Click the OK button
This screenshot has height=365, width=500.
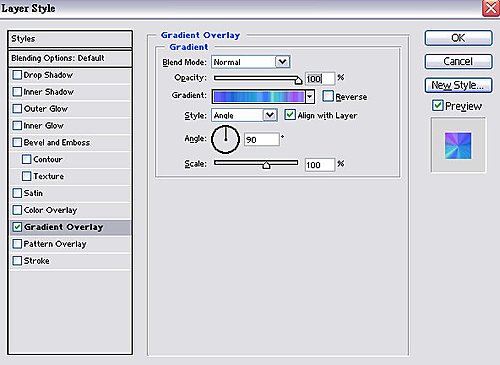pyautogui.click(x=458, y=38)
